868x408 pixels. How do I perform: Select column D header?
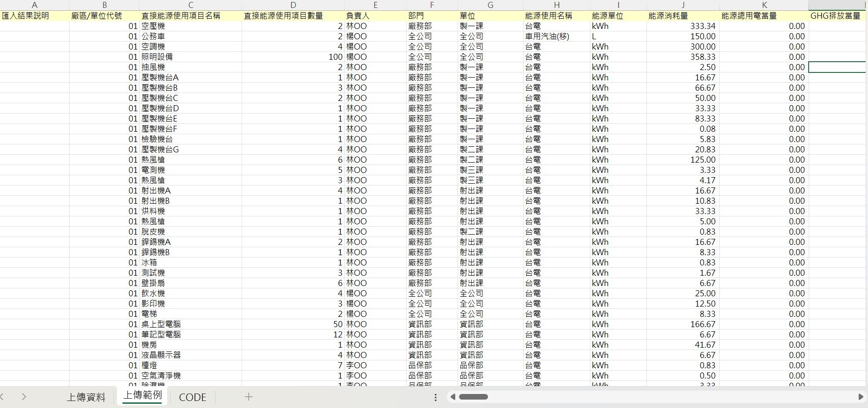(293, 5)
